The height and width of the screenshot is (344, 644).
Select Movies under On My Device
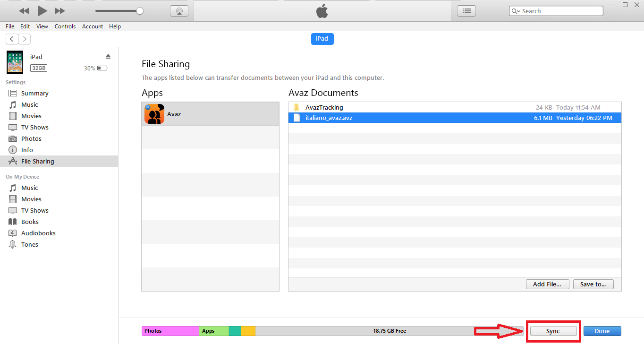[59, 199]
